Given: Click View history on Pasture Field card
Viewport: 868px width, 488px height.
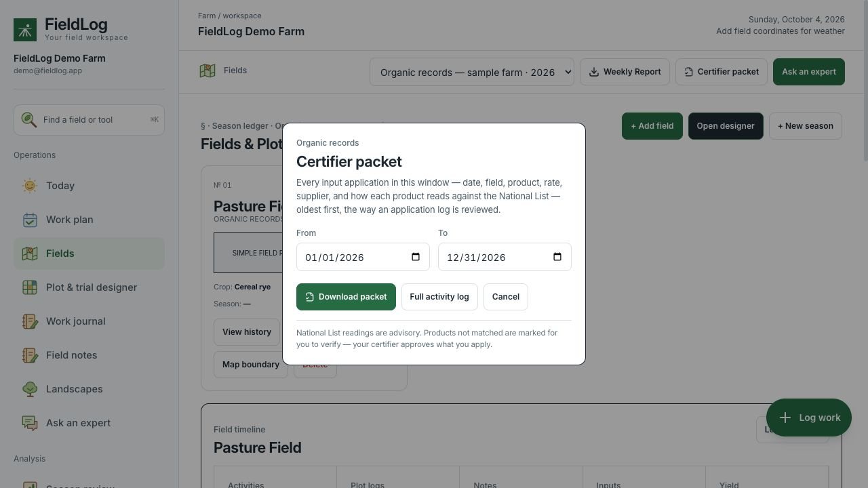Looking at the screenshot, I should click(247, 332).
